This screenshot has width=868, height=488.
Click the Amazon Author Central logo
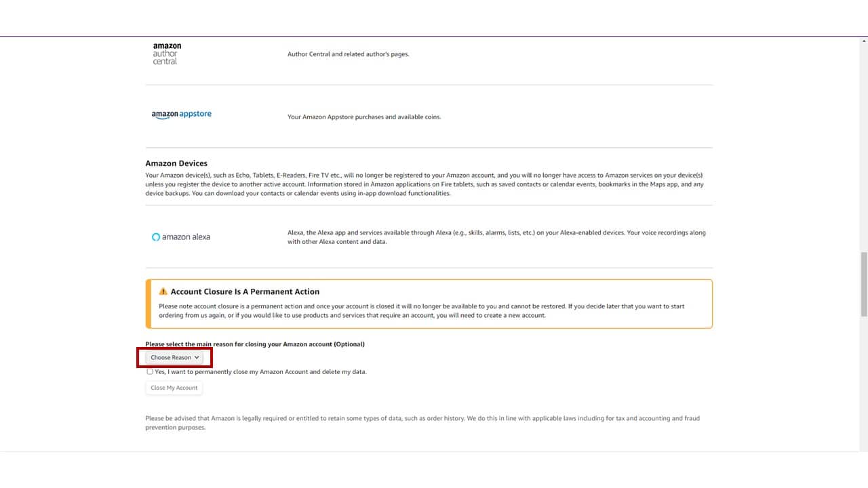(x=167, y=54)
